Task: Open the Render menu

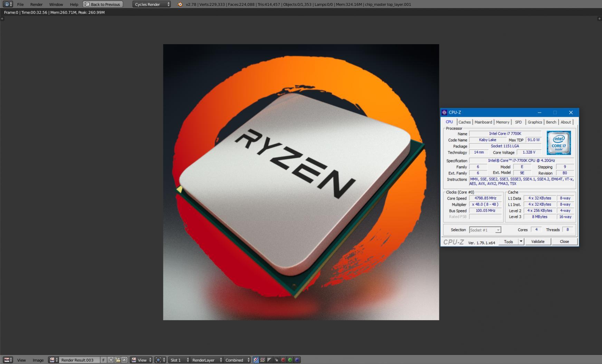Action: point(36,4)
